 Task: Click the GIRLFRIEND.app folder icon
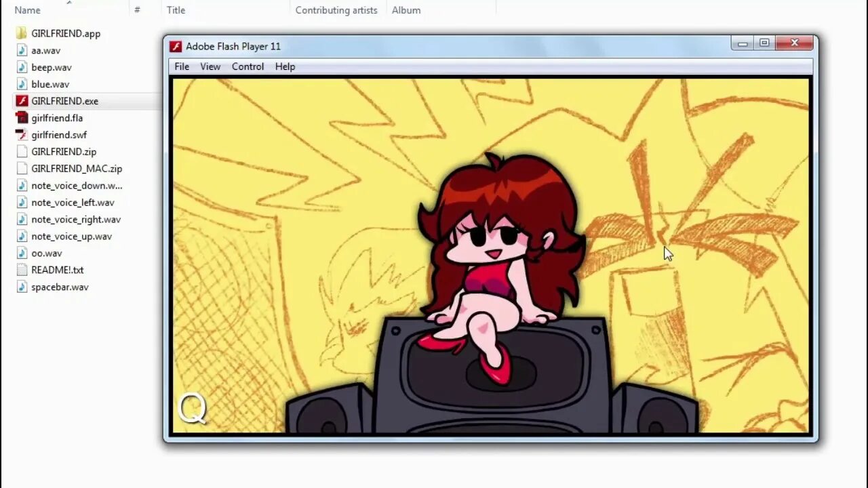[21, 33]
